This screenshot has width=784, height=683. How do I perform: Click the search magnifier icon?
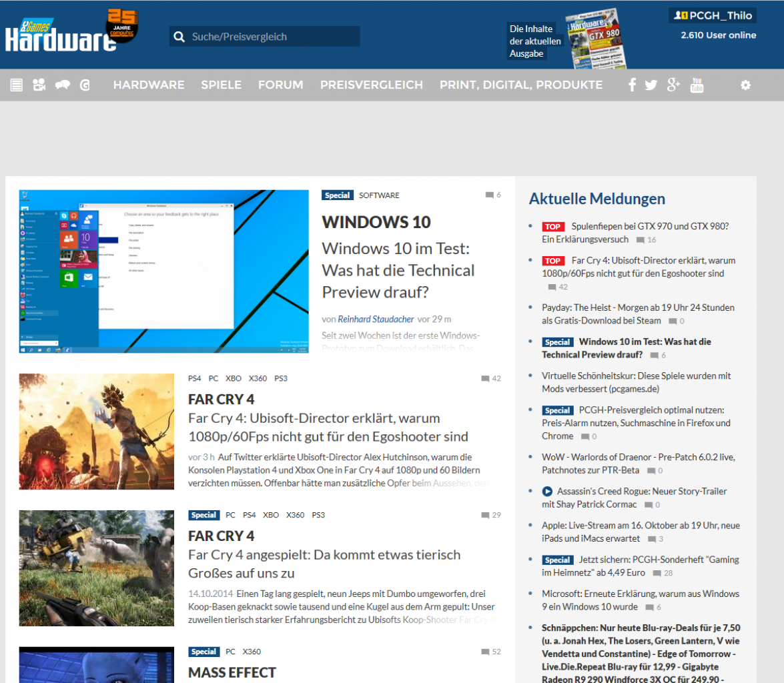click(179, 37)
